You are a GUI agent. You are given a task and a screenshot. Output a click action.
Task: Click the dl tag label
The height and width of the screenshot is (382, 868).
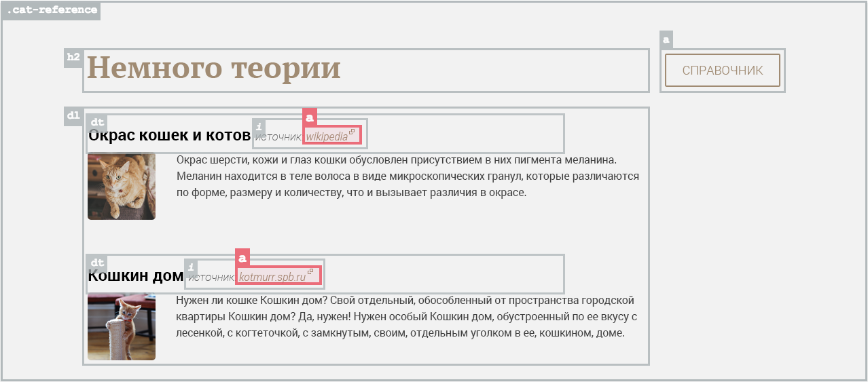pyautogui.click(x=73, y=116)
